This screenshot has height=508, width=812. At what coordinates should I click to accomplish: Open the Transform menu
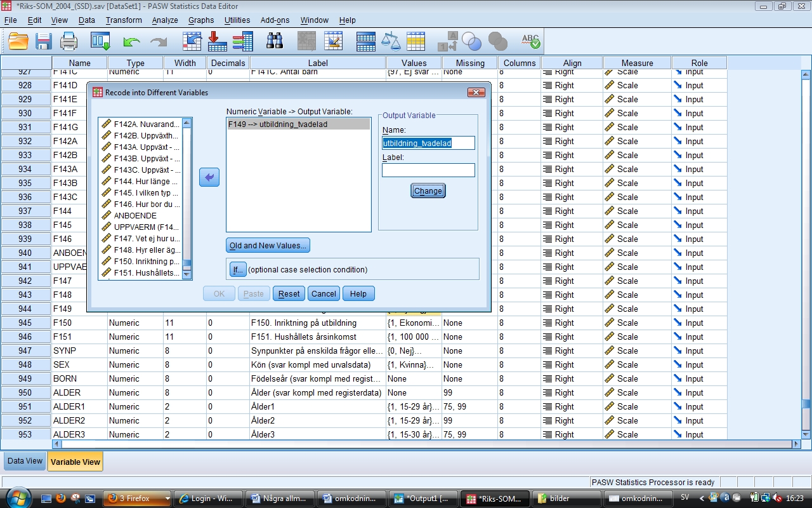coord(124,20)
